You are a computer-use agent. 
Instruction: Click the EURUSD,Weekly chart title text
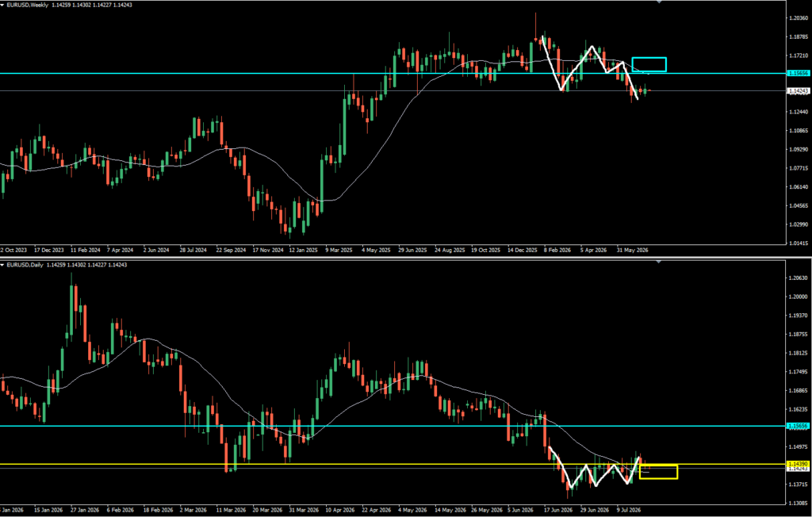[28, 6]
